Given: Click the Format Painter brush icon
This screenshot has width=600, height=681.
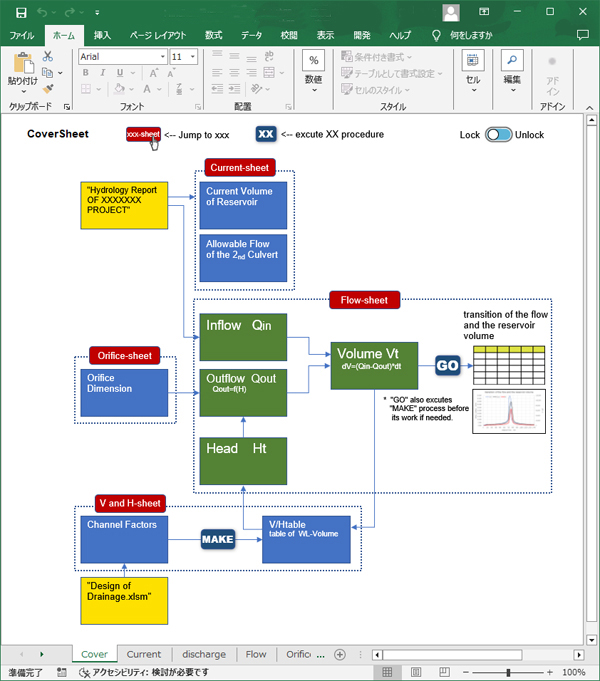Looking at the screenshot, I should coord(48,89).
